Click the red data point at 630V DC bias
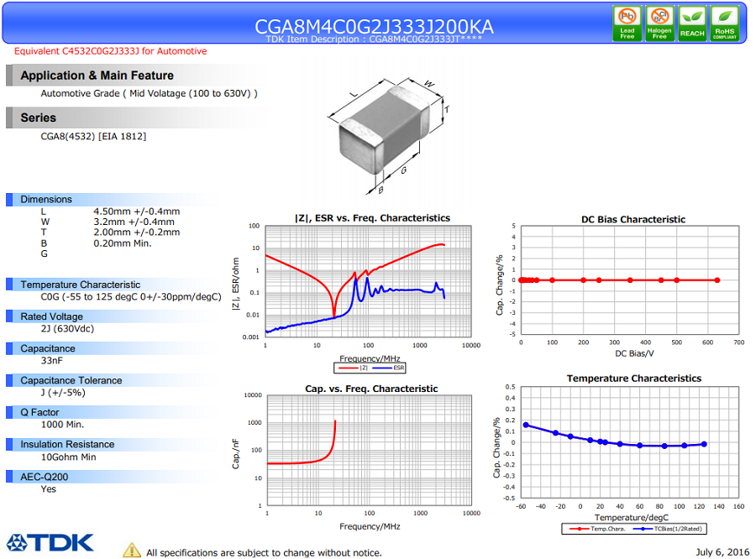Screen dimensions: 756x559 tap(717, 280)
